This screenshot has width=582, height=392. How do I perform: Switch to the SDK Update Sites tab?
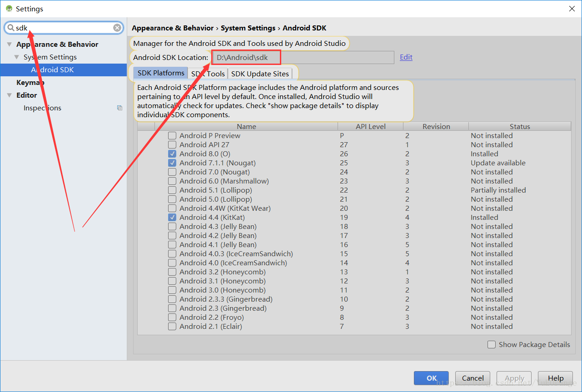(x=260, y=74)
